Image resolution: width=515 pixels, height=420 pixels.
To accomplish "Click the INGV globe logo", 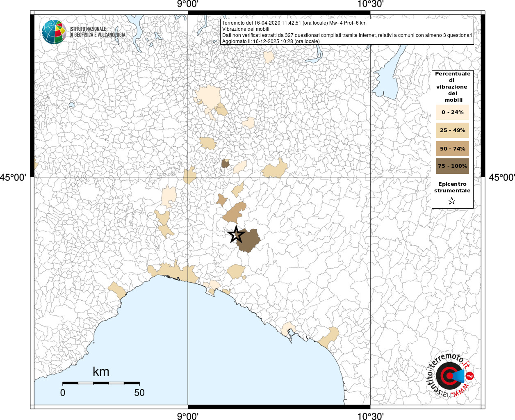I will [x=54, y=32].
